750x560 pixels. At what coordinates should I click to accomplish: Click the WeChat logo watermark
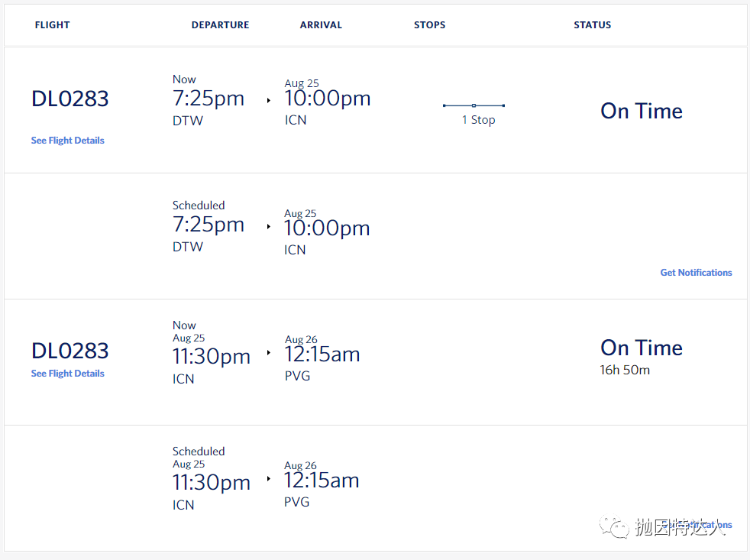[615, 526]
